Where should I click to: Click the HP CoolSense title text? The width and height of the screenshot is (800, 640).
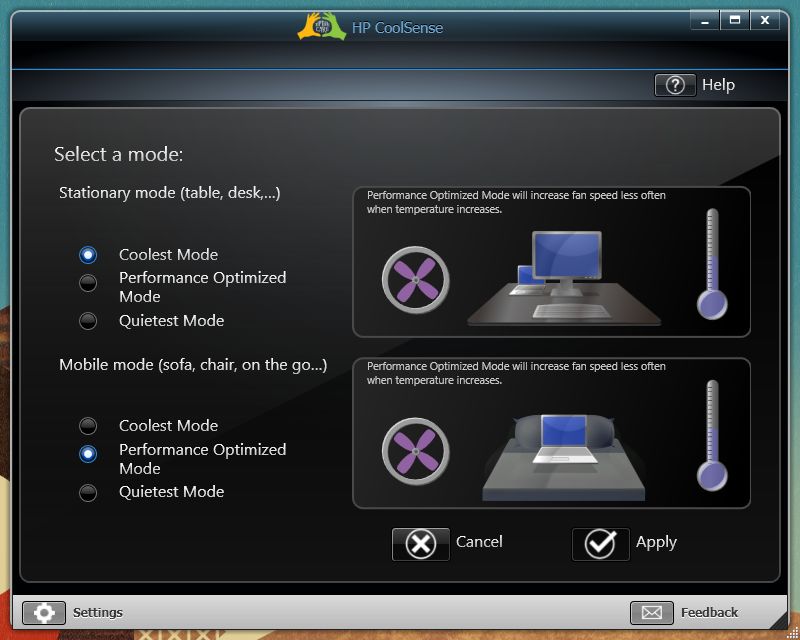point(397,28)
